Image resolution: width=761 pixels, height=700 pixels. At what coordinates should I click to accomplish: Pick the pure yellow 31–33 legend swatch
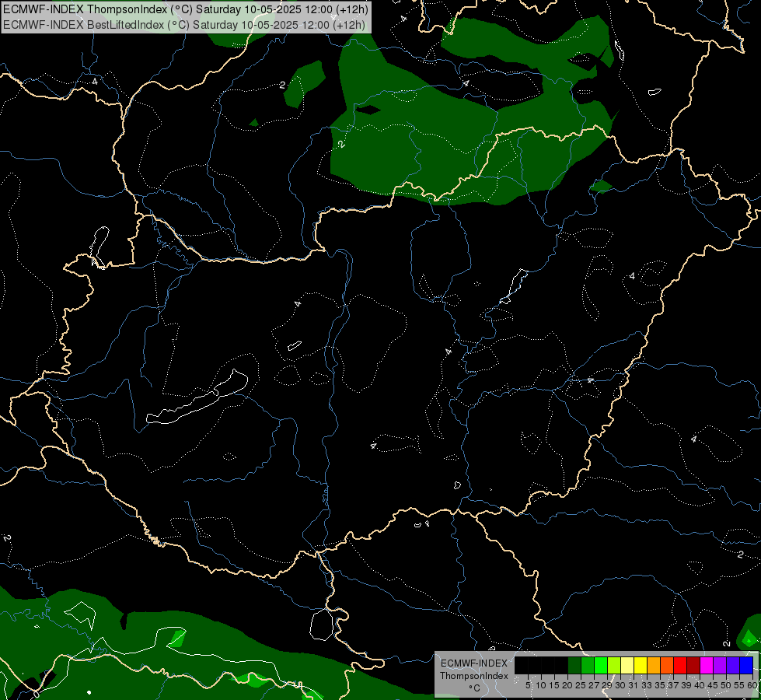tap(641, 665)
